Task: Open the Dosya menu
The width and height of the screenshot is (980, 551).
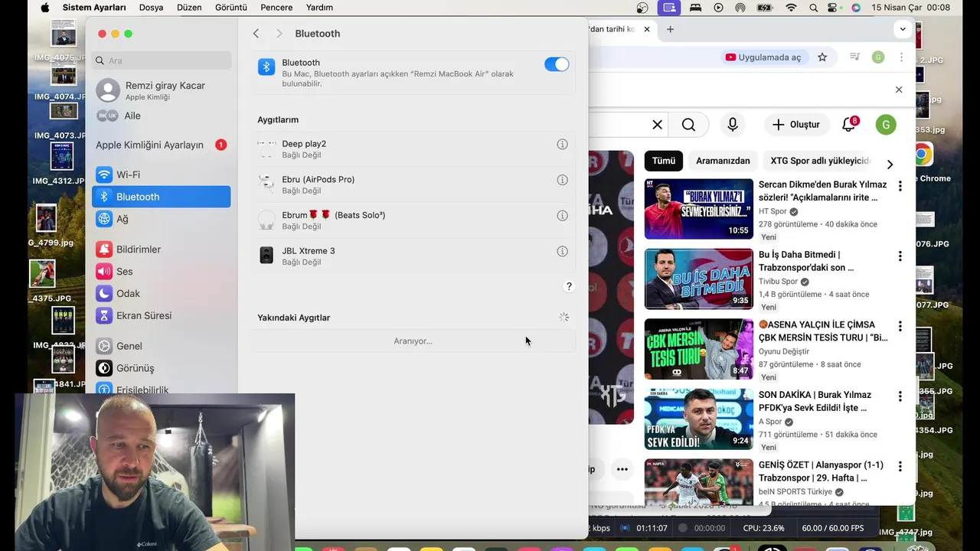Action: coord(151,8)
